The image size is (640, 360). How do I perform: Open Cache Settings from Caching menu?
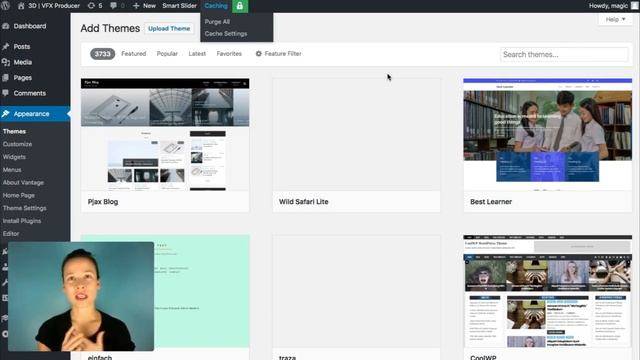click(x=226, y=33)
